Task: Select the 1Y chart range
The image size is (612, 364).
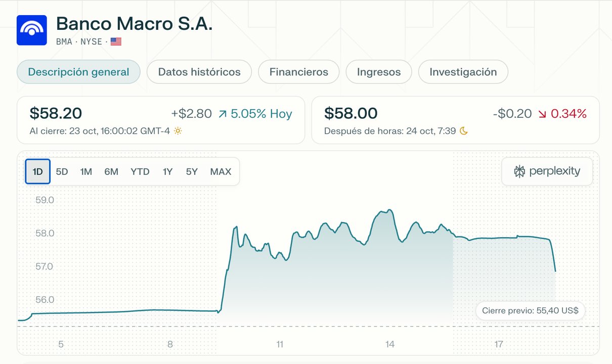Action: pos(167,171)
